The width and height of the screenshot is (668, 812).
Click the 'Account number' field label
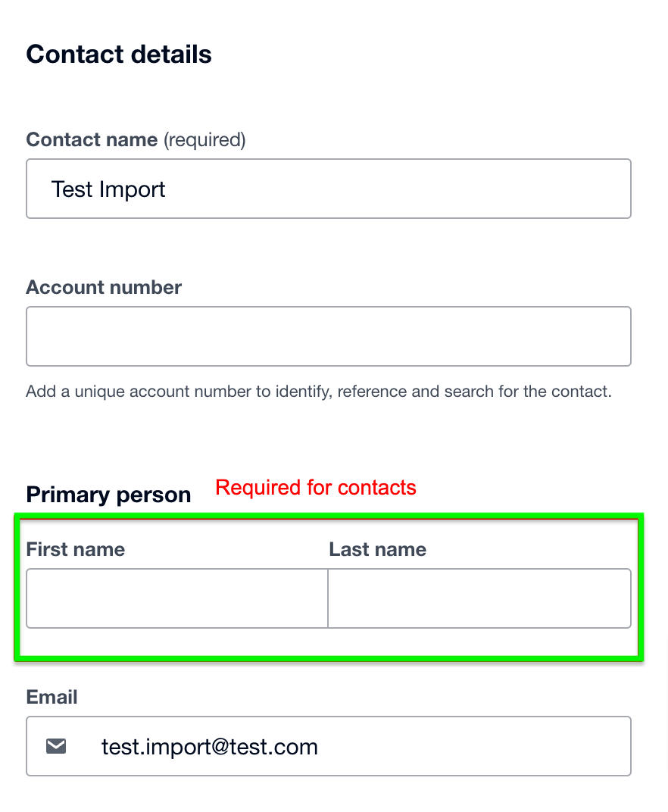[x=104, y=287]
